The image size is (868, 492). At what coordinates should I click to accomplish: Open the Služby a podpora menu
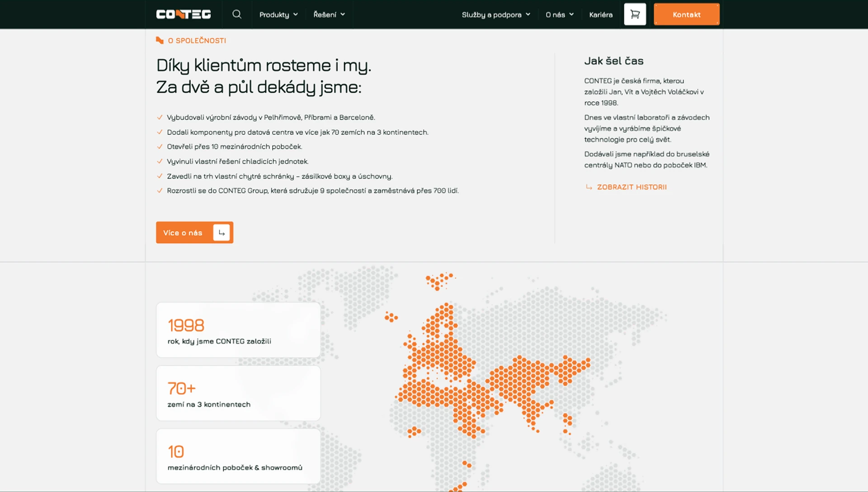(x=496, y=14)
